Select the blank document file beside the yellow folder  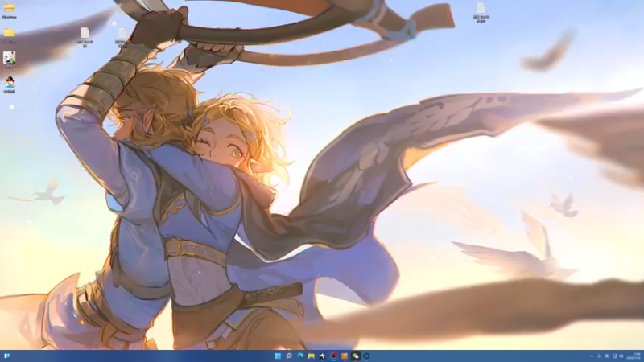85,37
